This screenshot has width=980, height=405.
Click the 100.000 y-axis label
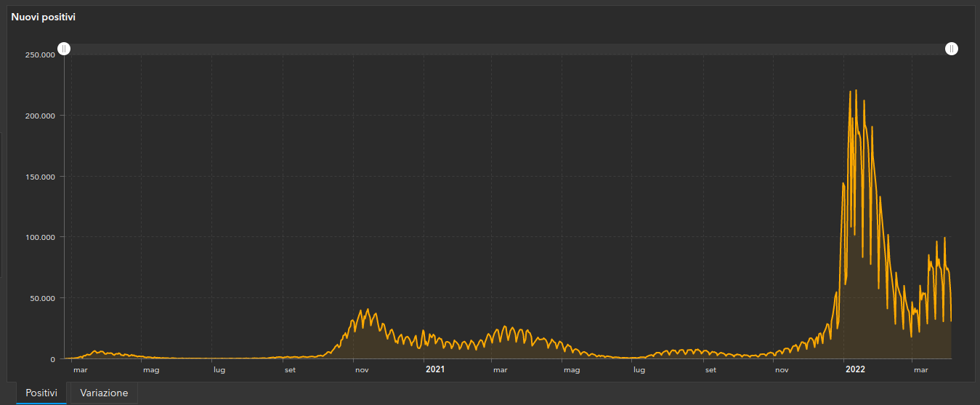[41, 237]
